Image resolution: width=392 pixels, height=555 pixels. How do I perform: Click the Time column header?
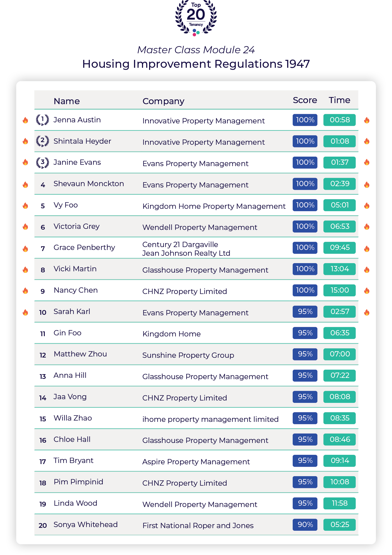pyautogui.click(x=339, y=100)
